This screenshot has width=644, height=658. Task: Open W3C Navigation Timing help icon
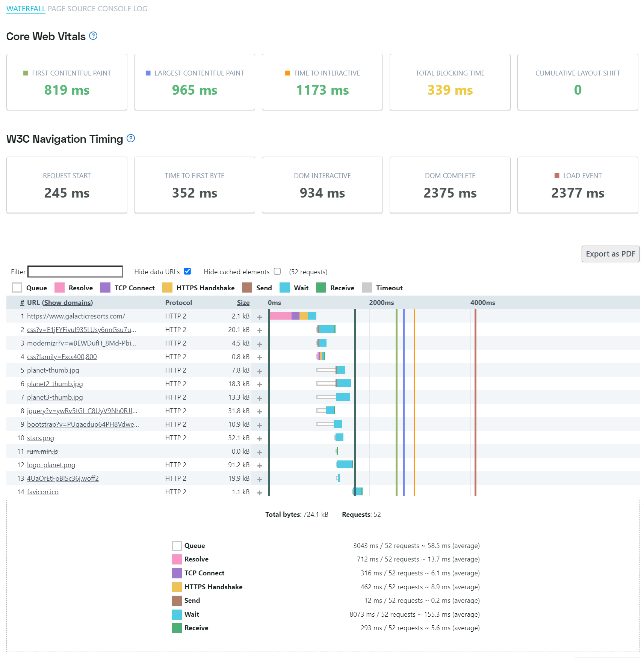tap(131, 139)
